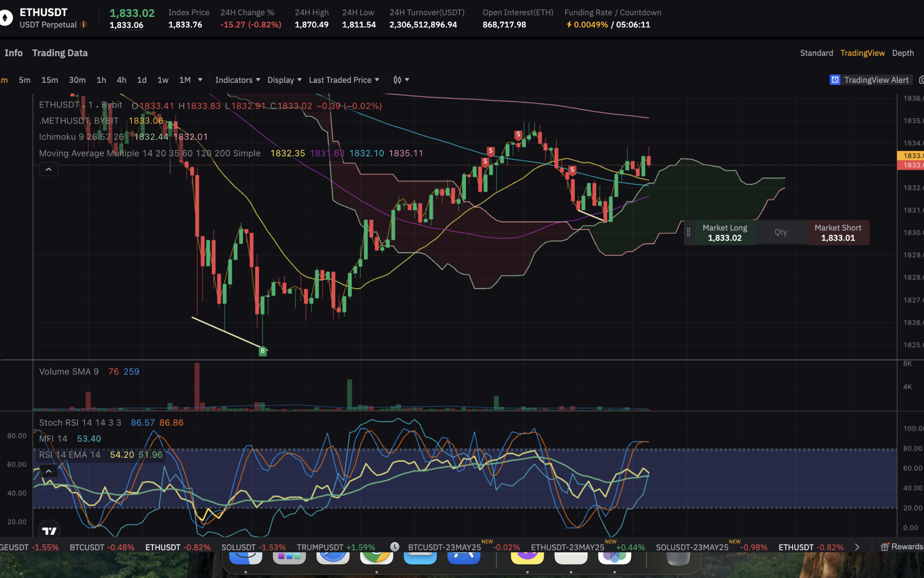Open Finder from the dock
Image resolution: width=924 pixels, height=578 pixels.
(245, 558)
